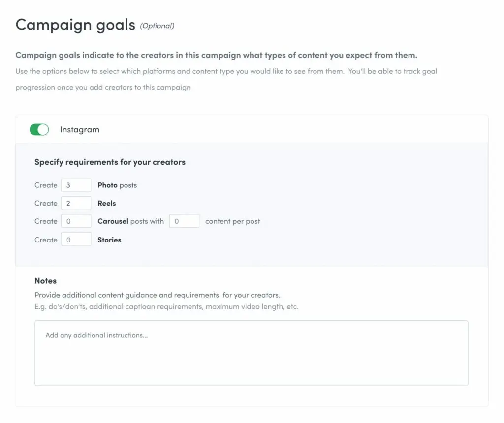The height and width of the screenshot is (423, 504).
Task: Click the Reels label text
Action: [x=107, y=203]
